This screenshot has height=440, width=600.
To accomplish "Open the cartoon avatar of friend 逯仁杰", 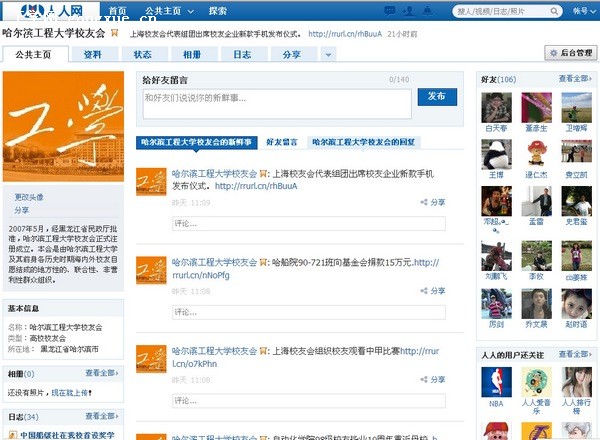I will pos(536,154).
